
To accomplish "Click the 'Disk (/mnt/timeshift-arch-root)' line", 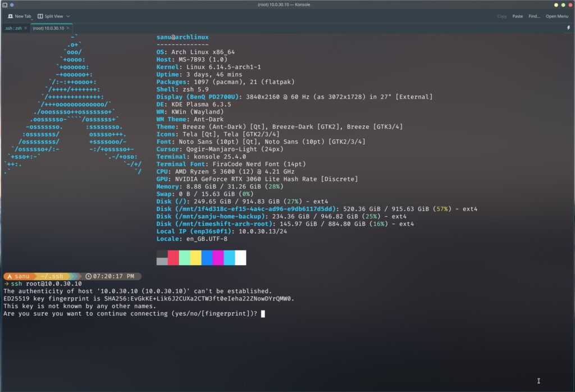I will (285, 224).
